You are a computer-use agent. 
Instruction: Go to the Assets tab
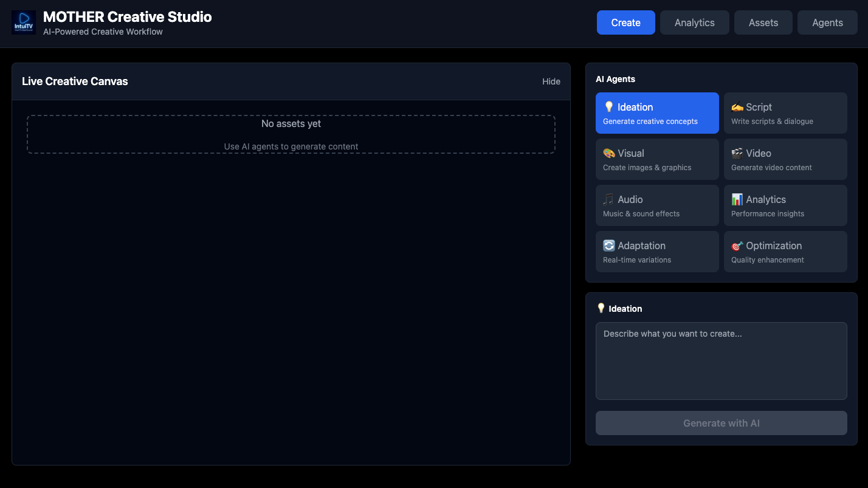(763, 22)
